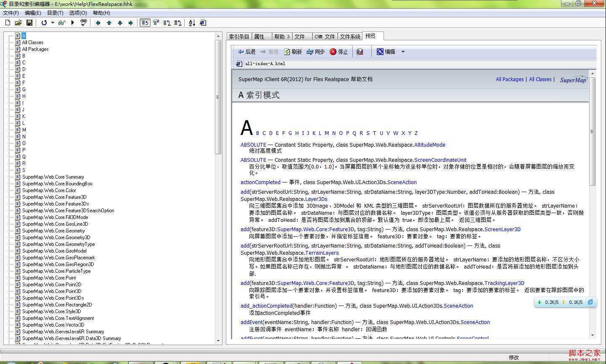The height and width of the screenshot is (364, 606).
Task: Click the All Packages link in the help header
Action: pos(510,79)
